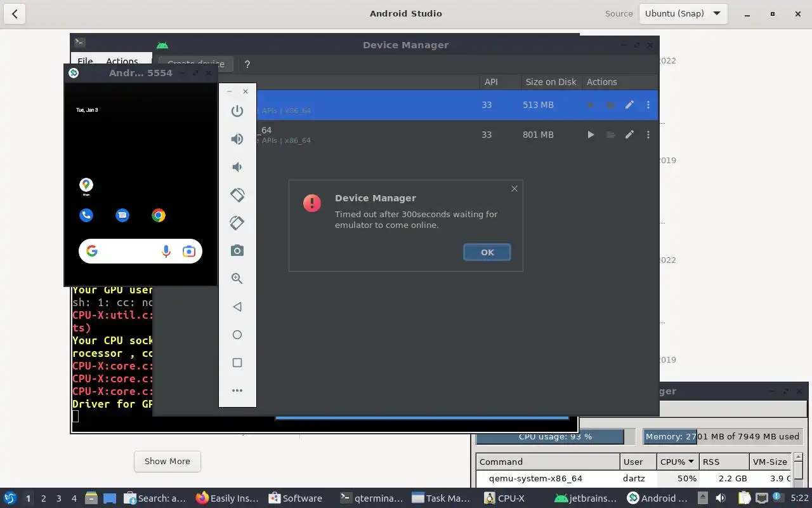Click OK in the Device Manager error dialog
Screen dimensions: 812x508
pyautogui.click(x=487, y=252)
